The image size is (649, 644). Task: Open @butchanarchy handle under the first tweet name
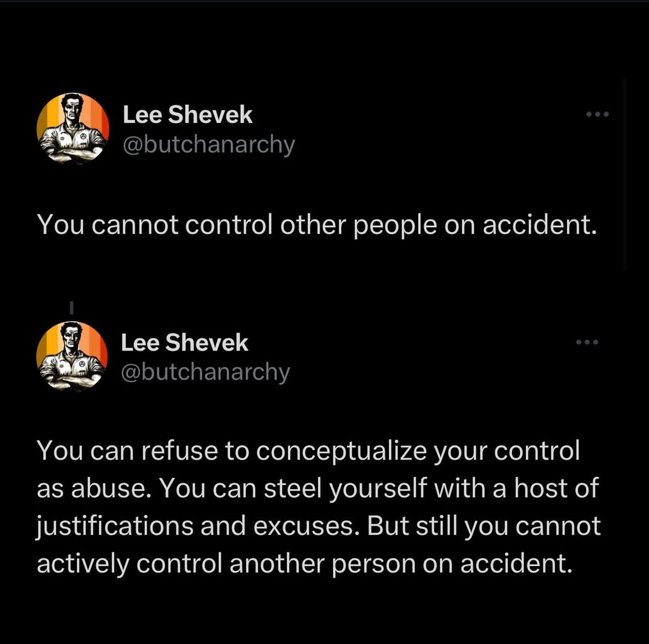(209, 145)
